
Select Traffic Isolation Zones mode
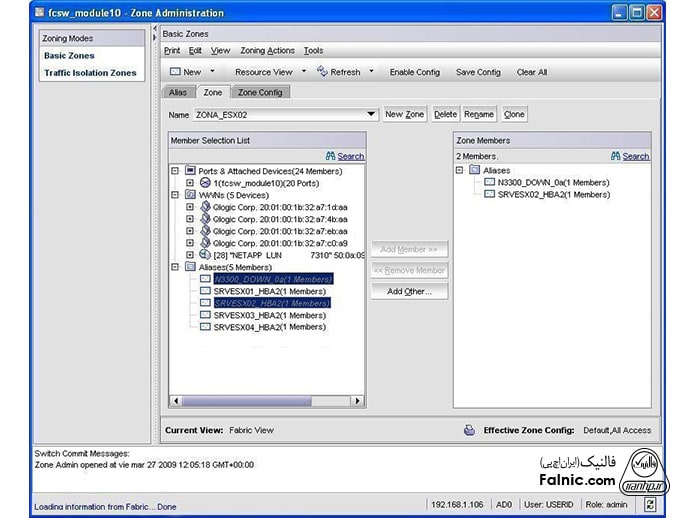pyautogui.click(x=90, y=73)
